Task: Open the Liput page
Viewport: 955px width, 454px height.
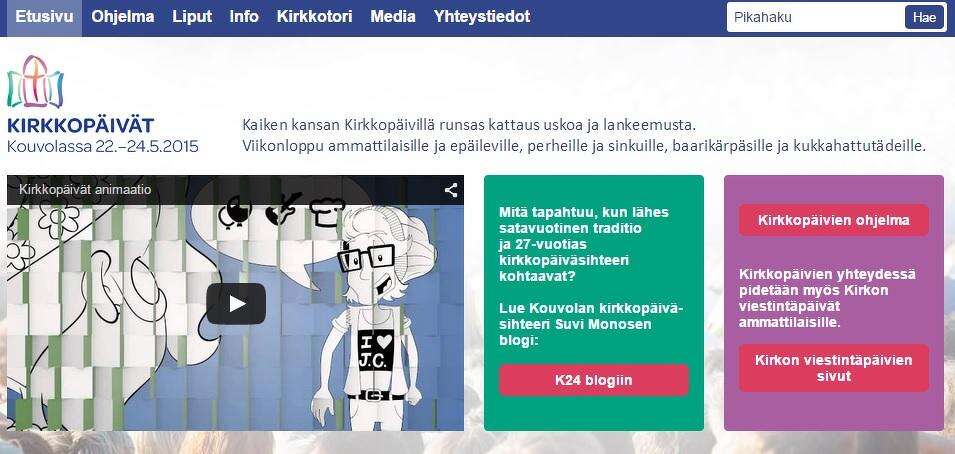Action: [192, 17]
